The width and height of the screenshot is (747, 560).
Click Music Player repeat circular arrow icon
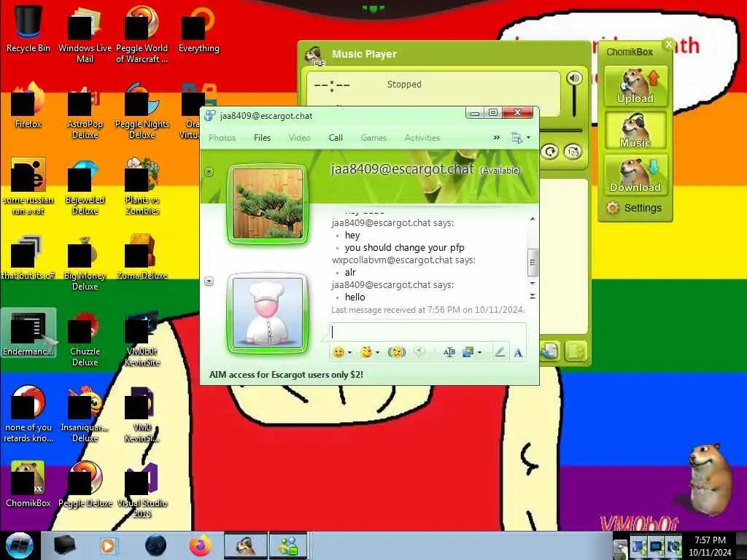click(x=549, y=152)
